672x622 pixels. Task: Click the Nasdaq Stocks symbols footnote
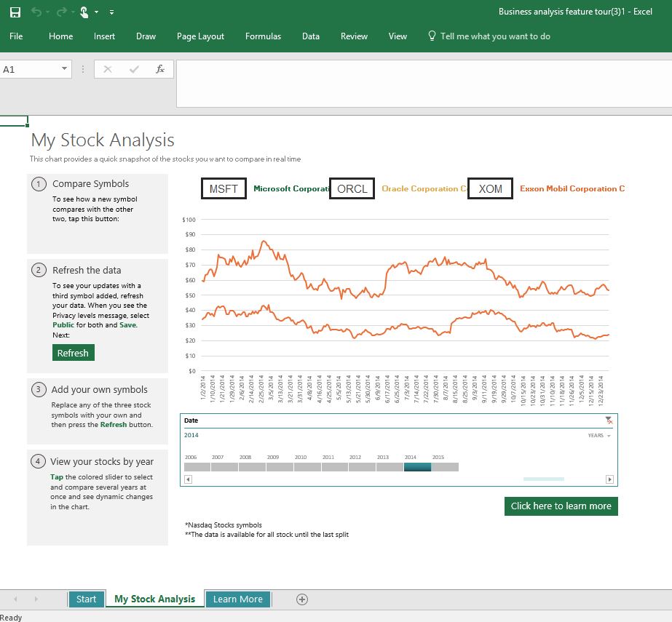click(x=224, y=525)
